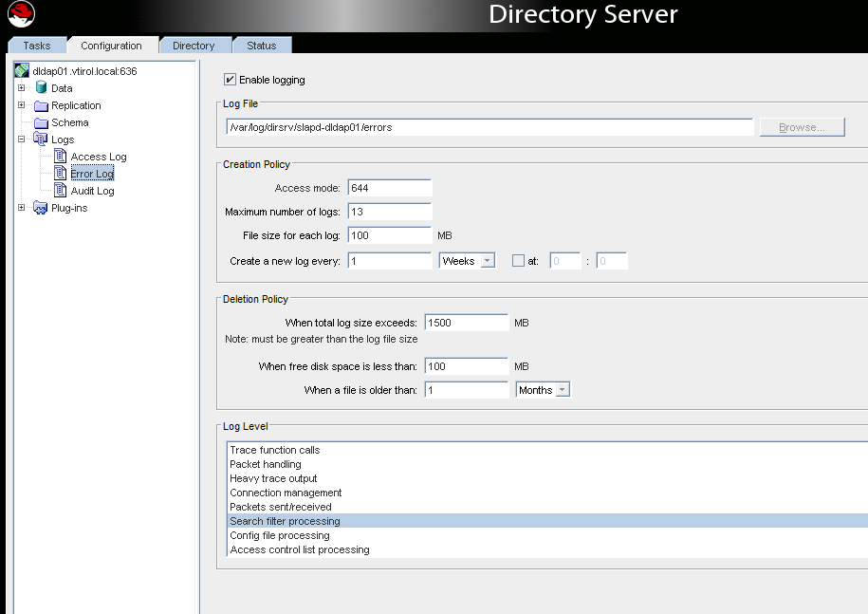Select 'Access control list processing' log level
The image size is (868, 614).
coord(547,549)
